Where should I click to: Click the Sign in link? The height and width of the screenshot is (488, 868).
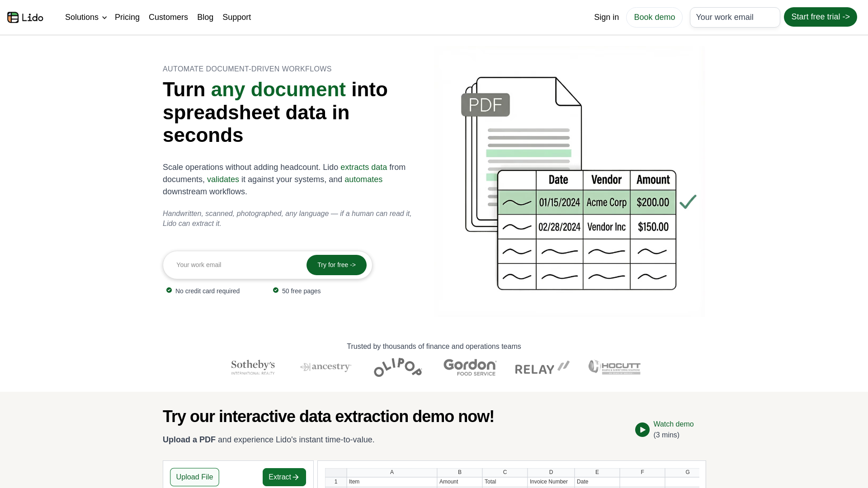pos(606,17)
